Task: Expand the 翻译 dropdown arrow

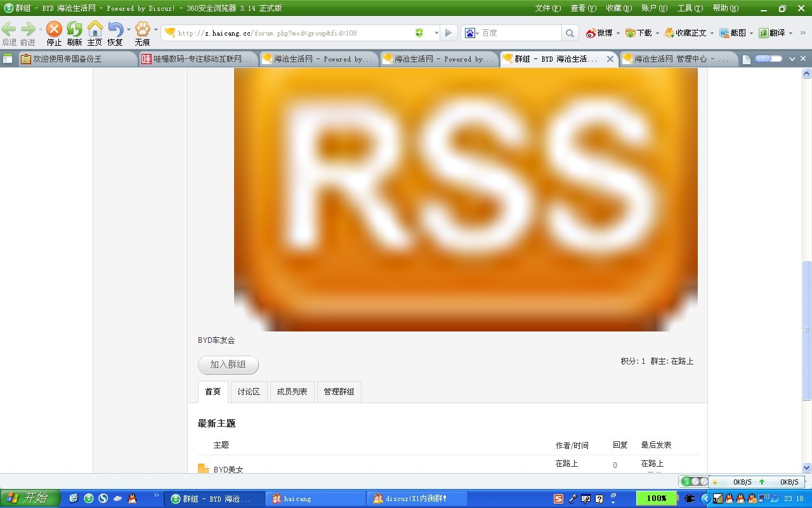Action: click(790, 33)
